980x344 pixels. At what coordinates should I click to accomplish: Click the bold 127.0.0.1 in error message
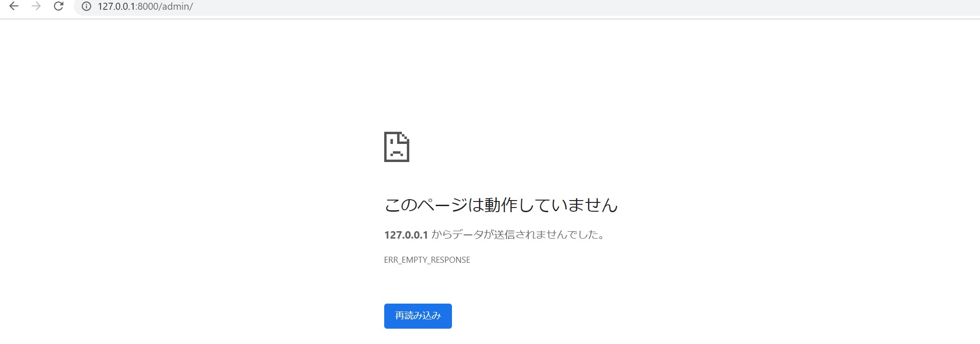coord(406,235)
